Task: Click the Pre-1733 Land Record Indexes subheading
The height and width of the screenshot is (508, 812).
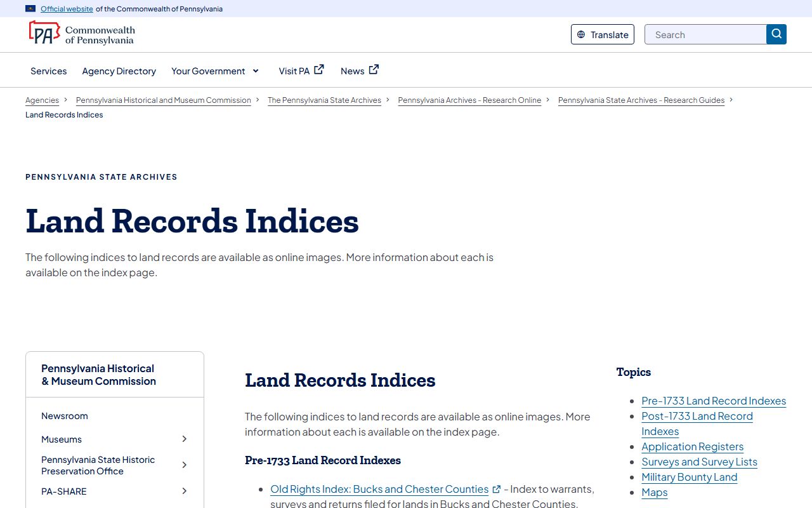Action: [x=323, y=460]
